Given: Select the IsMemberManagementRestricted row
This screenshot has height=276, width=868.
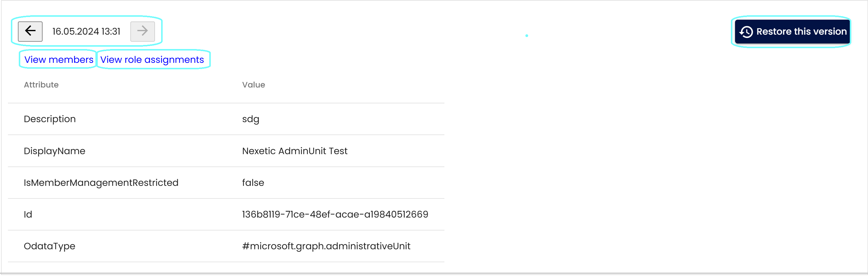Looking at the screenshot, I should [x=226, y=183].
